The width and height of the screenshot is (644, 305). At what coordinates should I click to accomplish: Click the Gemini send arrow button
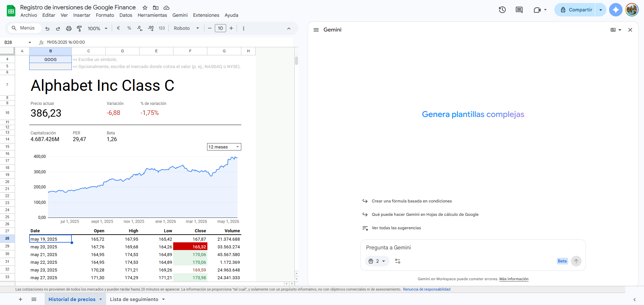(x=576, y=261)
